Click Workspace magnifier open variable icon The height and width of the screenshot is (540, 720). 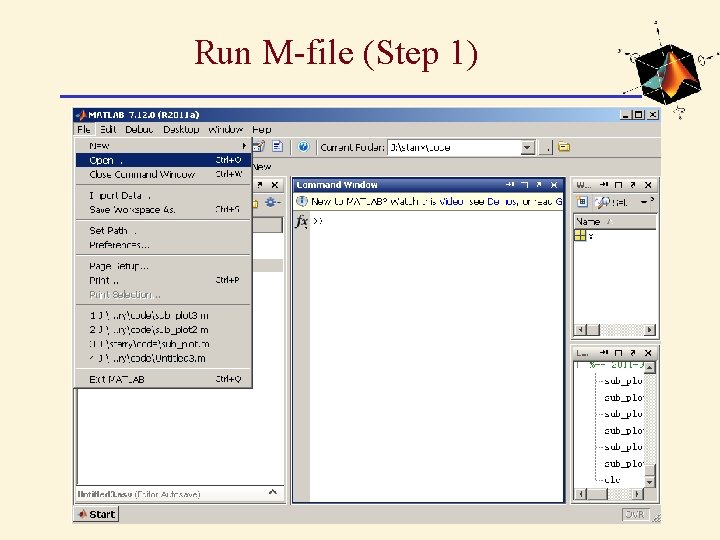602,202
